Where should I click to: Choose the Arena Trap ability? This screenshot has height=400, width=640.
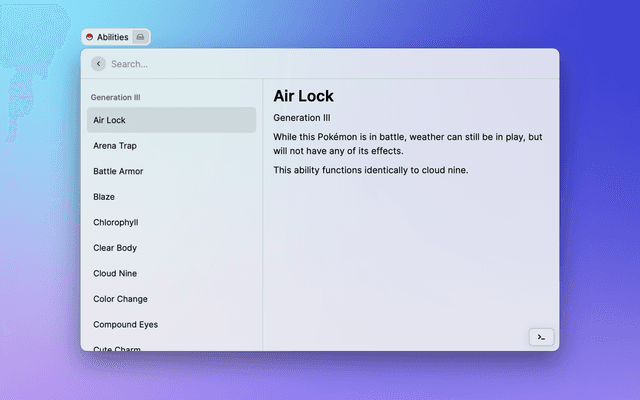coord(171,146)
